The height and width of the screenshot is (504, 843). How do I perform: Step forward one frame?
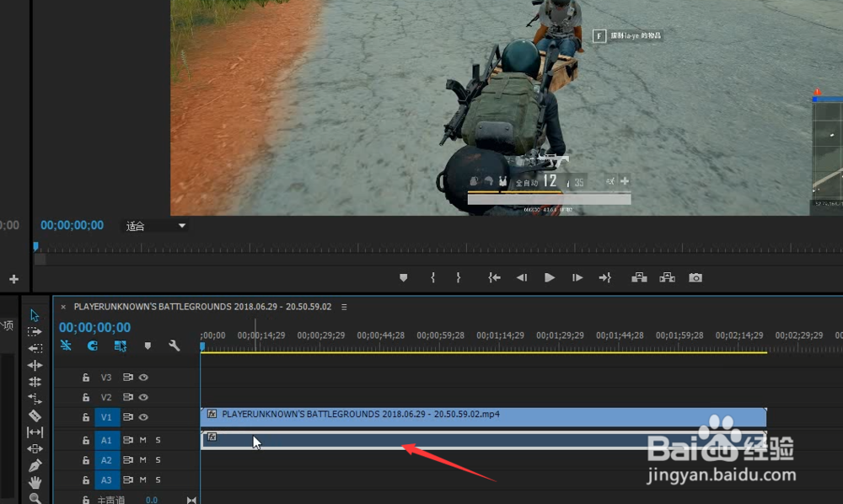[x=577, y=278]
